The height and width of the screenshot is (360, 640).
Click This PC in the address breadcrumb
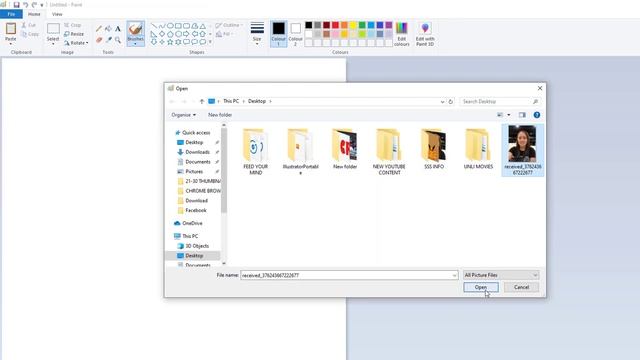[231, 101]
